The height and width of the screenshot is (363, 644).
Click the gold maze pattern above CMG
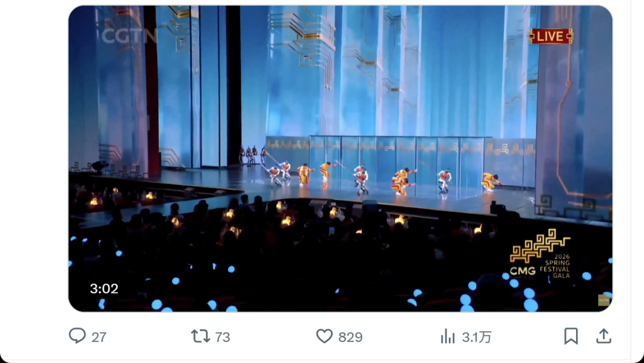click(540, 245)
